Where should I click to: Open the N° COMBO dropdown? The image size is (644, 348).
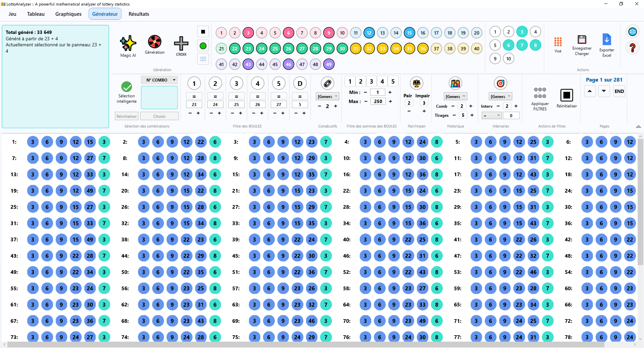159,80
